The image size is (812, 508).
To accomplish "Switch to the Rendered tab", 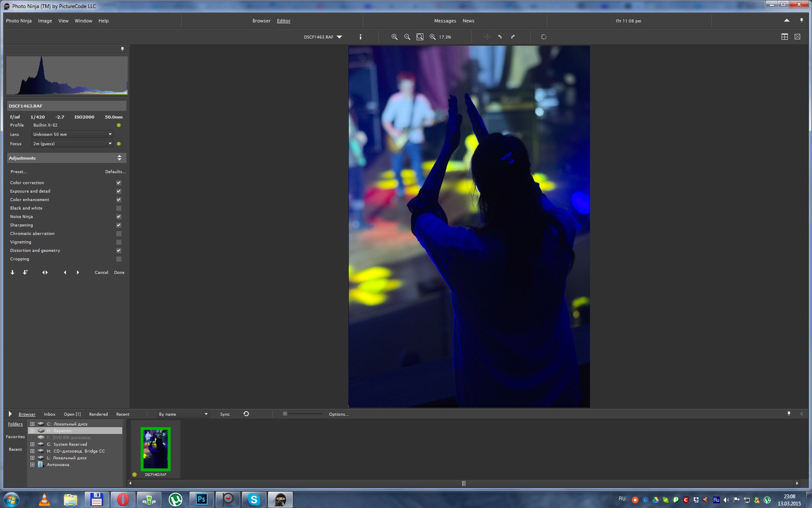I will [x=98, y=414].
